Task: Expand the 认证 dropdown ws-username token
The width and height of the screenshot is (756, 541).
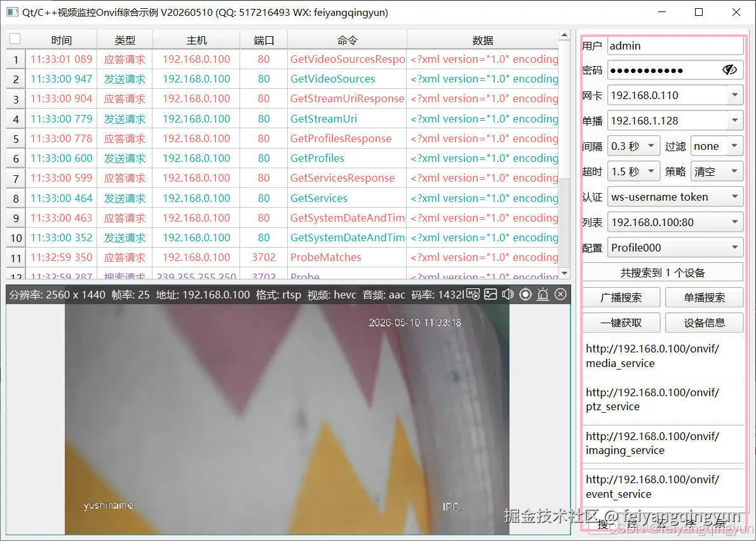Action: tap(675, 197)
